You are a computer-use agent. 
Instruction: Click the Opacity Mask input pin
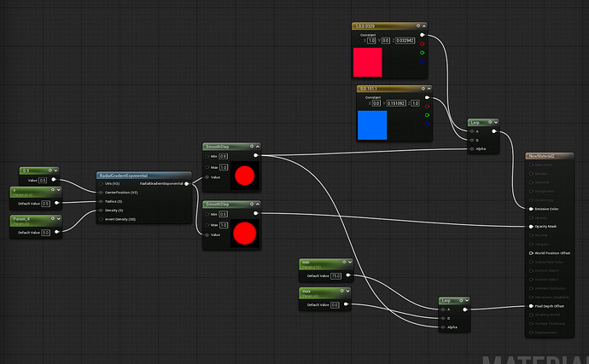coord(531,226)
